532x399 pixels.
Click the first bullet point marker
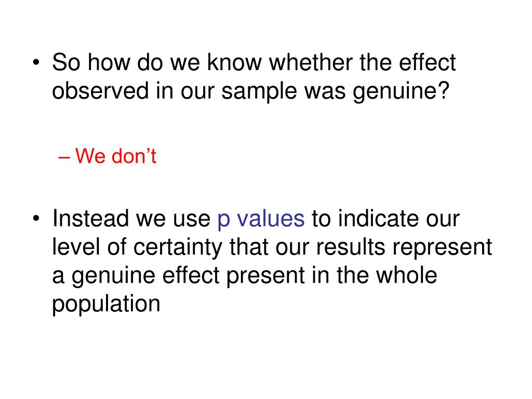(x=36, y=63)
